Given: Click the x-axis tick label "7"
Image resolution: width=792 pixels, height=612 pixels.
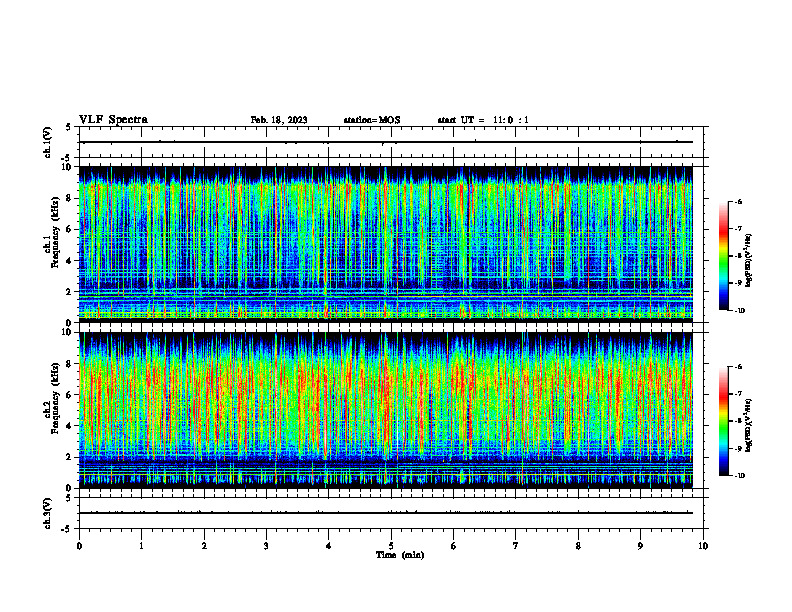Looking at the screenshot, I should (516, 546).
